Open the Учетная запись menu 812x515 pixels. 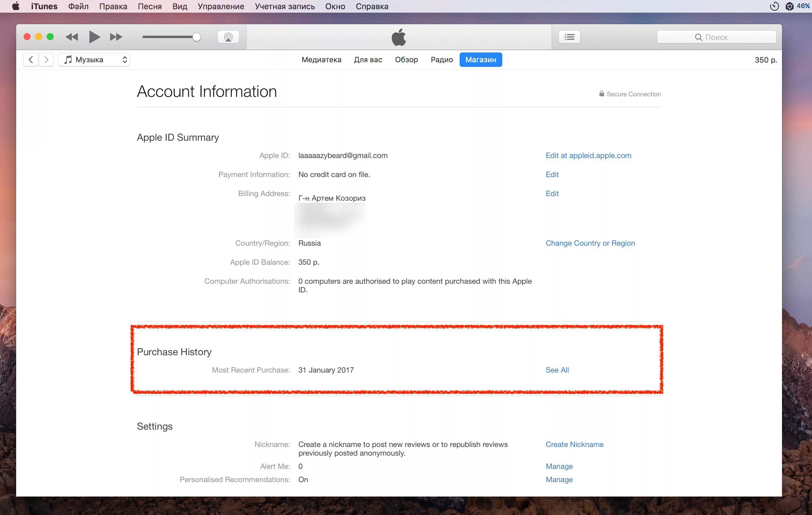pos(284,6)
